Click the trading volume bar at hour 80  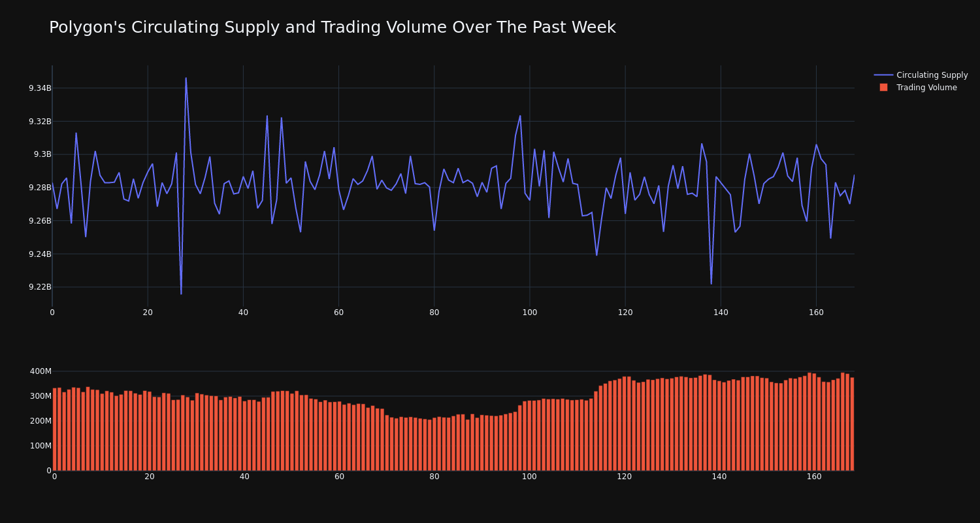434,445
